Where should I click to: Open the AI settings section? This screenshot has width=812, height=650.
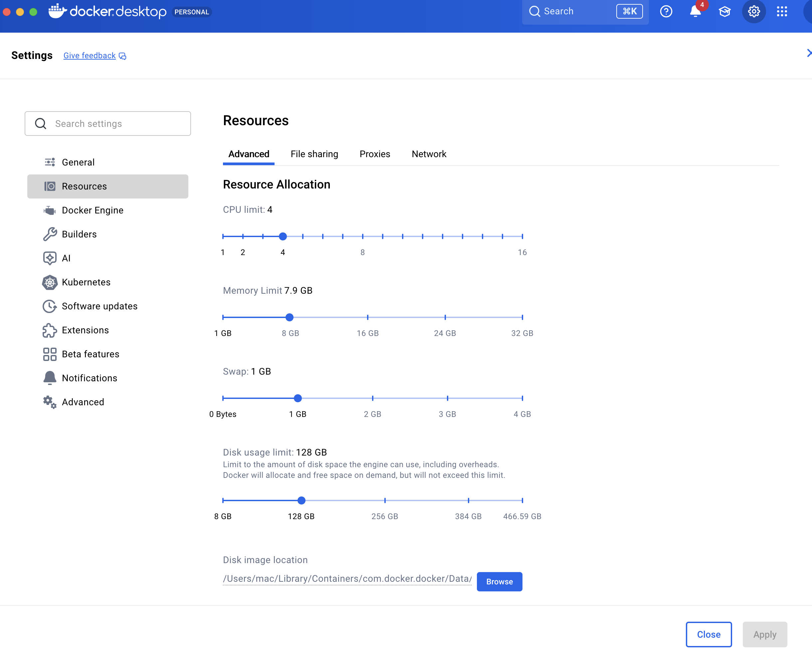pyautogui.click(x=66, y=258)
